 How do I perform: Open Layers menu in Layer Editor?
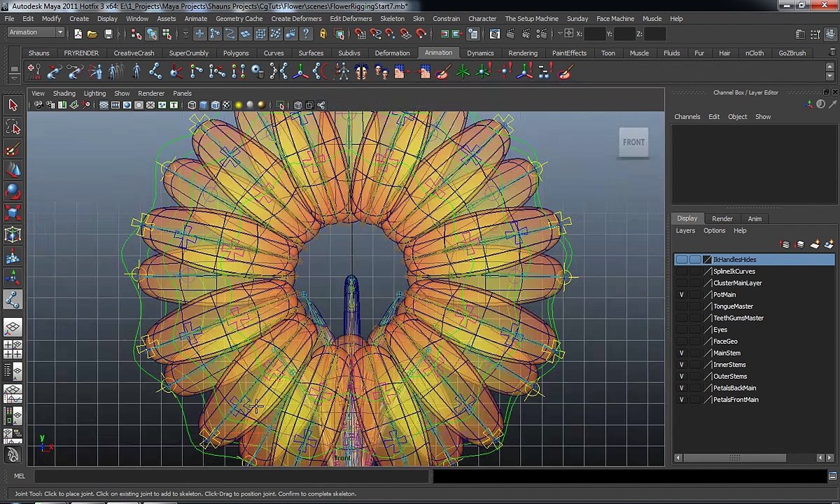click(x=685, y=230)
